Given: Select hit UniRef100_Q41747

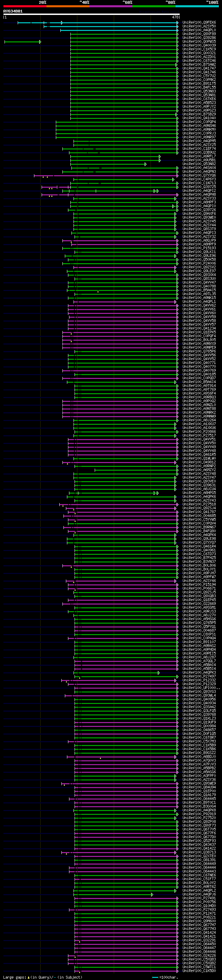Looking at the screenshot, I should pyautogui.click(x=199, y=68).
